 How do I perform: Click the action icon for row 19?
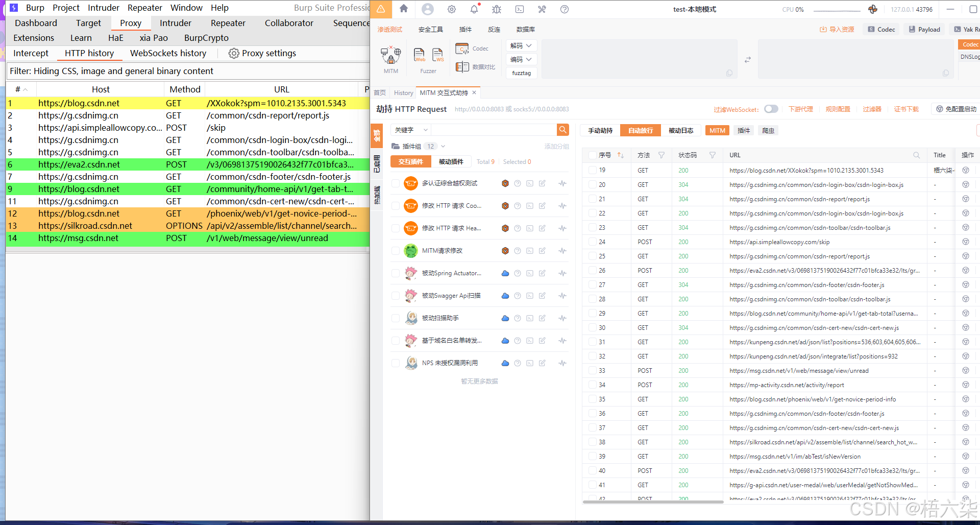pyautogui.click(x=966, y=171)
